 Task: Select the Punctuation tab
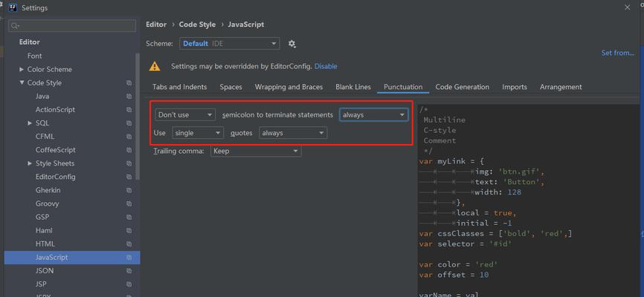[x=403, y=87]
